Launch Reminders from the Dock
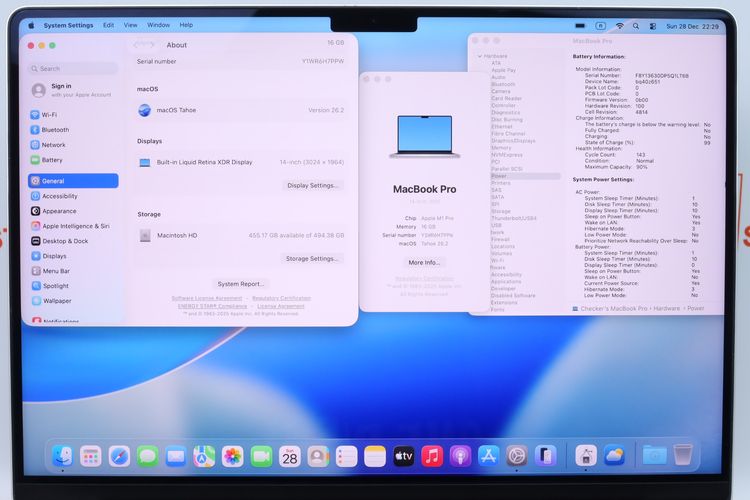Image resolution: width=750 pixels, height=500 pixels. (346, 456)
